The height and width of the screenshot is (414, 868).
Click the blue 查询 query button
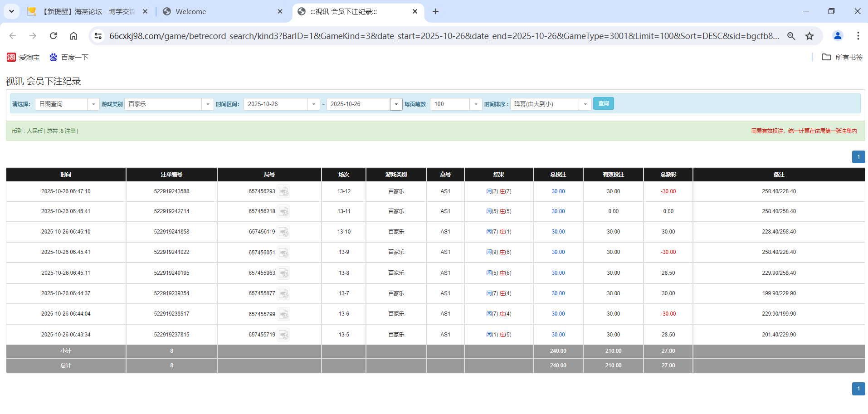(603, 103)
